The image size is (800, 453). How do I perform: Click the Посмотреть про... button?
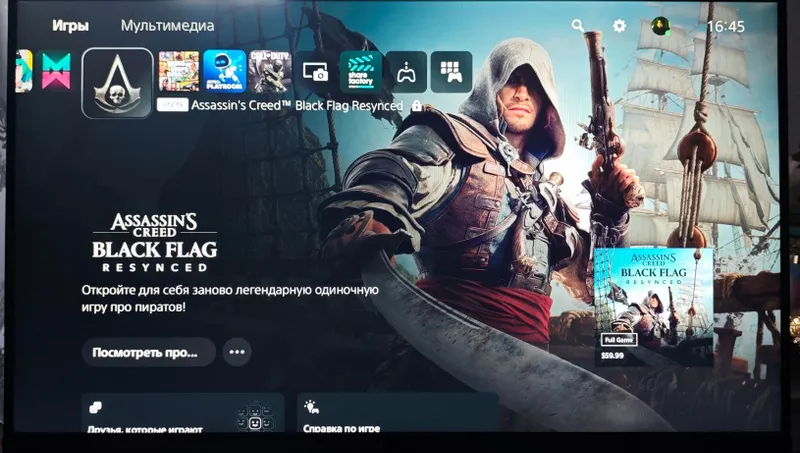click(x=148, y=352)
